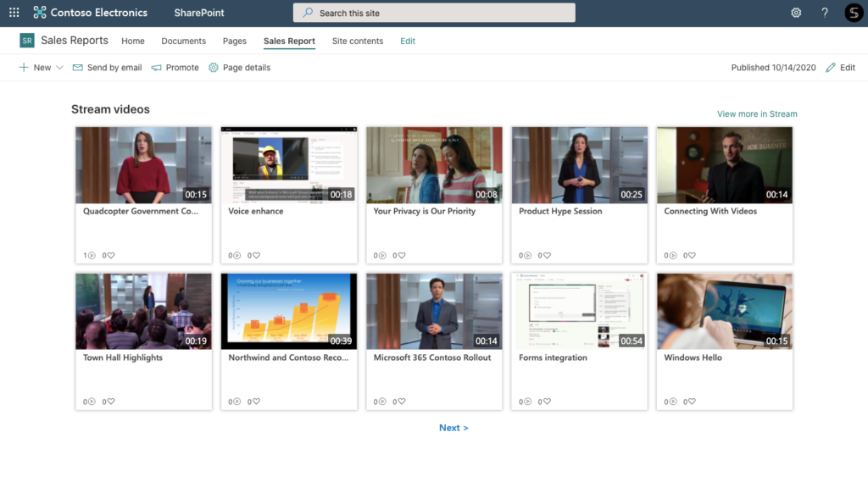Open the user account avatar
Image resolution: width=868 pixels, height=493 pixels.
click(854, 13)
